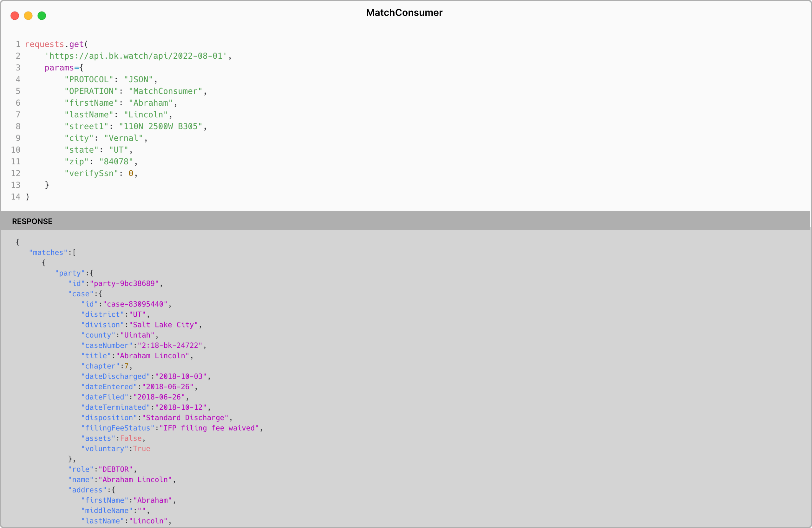Select the chapter value 7
This screenshot has width=812, height=528.
[x=126, y=366]
